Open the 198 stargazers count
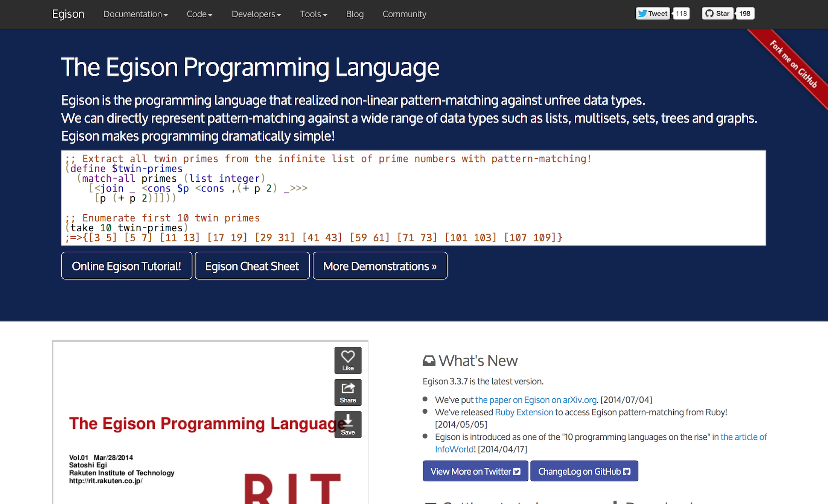The height and width of the screenshot is (504, 828). point(745,14)
